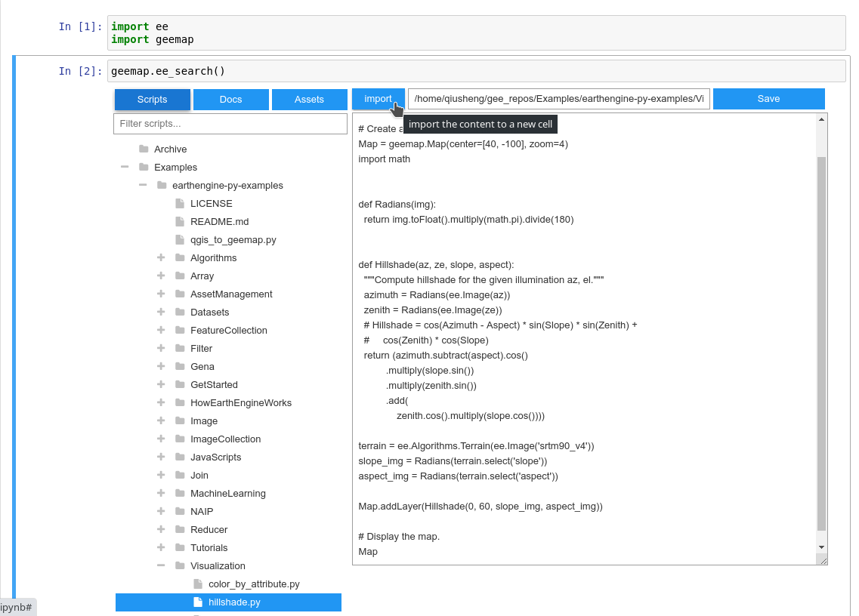This screenshot has height=616, width=859.
Task: Collapse the Visualization folder
Action: click(161, 566)
